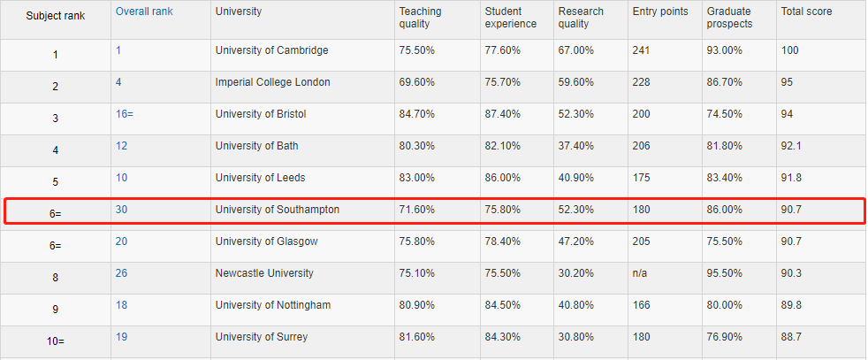
Task: Click the Overall rank column header link
Action: (144, 11)
